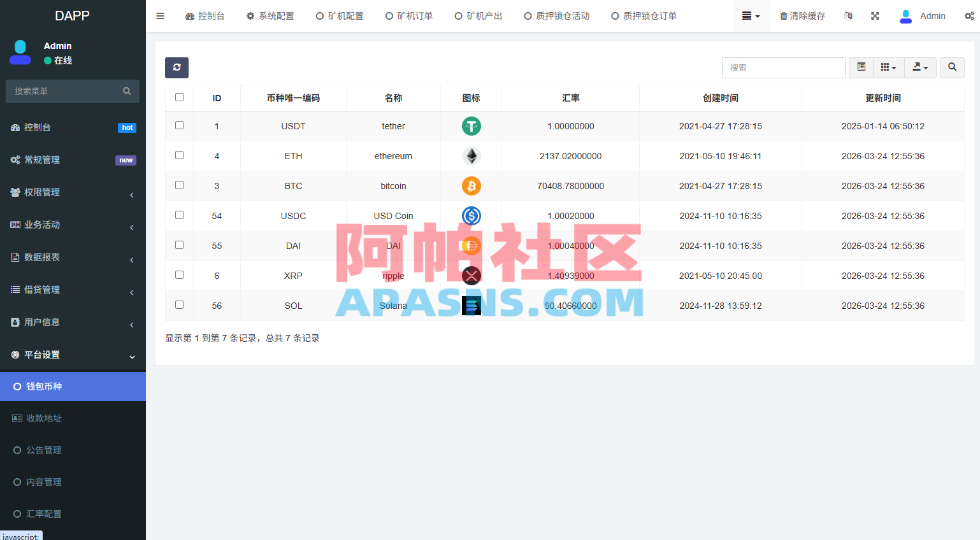Click the USD Coin icon
The width and height of the screenshot is (980, 540).
pyautogui.click(x=472, y=216)
